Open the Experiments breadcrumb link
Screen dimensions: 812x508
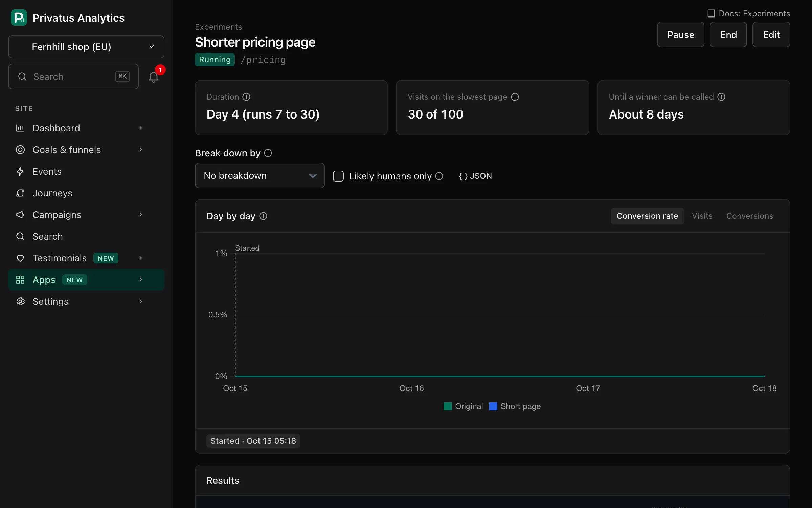219,27
